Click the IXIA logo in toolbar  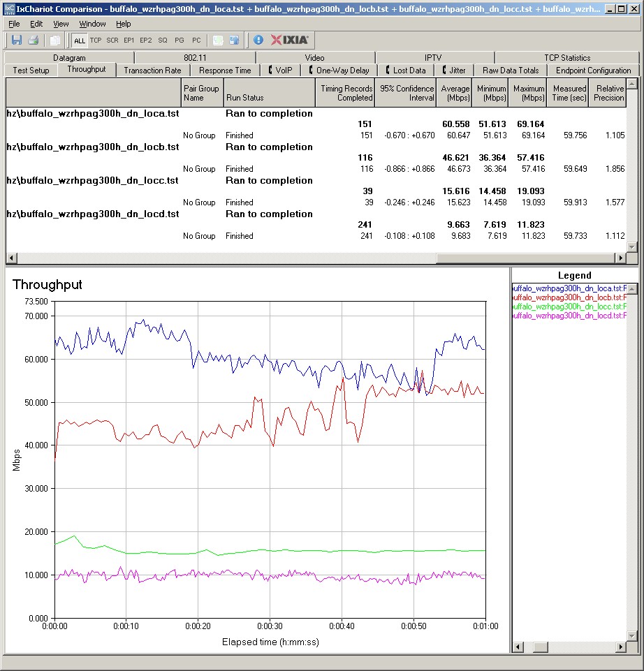point(289,40)
